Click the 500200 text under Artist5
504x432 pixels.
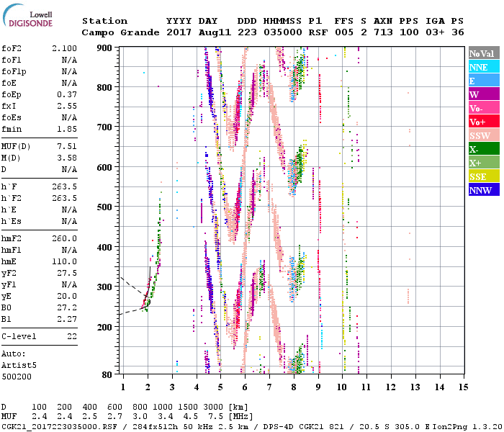tap(17, 377)
